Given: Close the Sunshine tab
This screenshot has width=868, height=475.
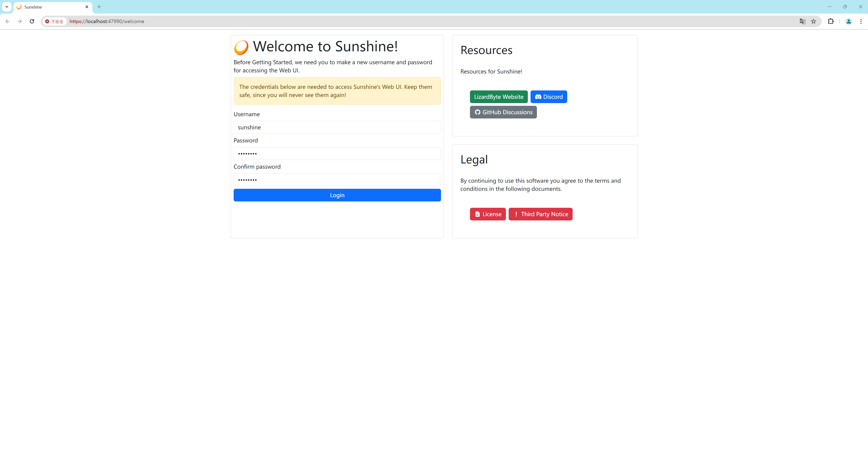Looking at the screenshot, I should (87, 7).
